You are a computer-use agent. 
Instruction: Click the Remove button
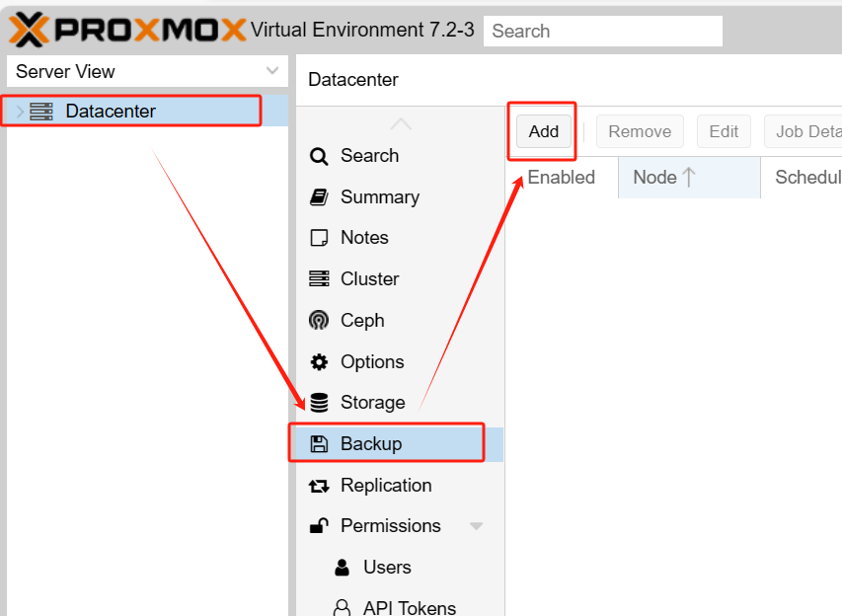[x=640, y=131]
